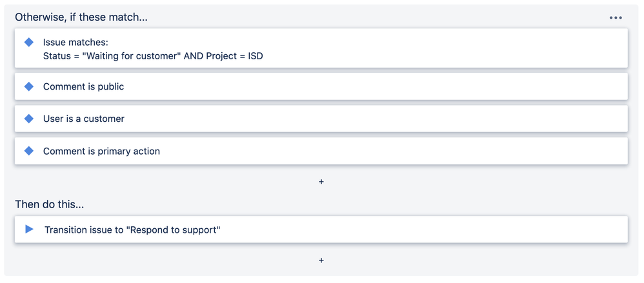
Task: Click the "Project = ISD" clause
Action: pyautogui.click(x=234, y=56)
